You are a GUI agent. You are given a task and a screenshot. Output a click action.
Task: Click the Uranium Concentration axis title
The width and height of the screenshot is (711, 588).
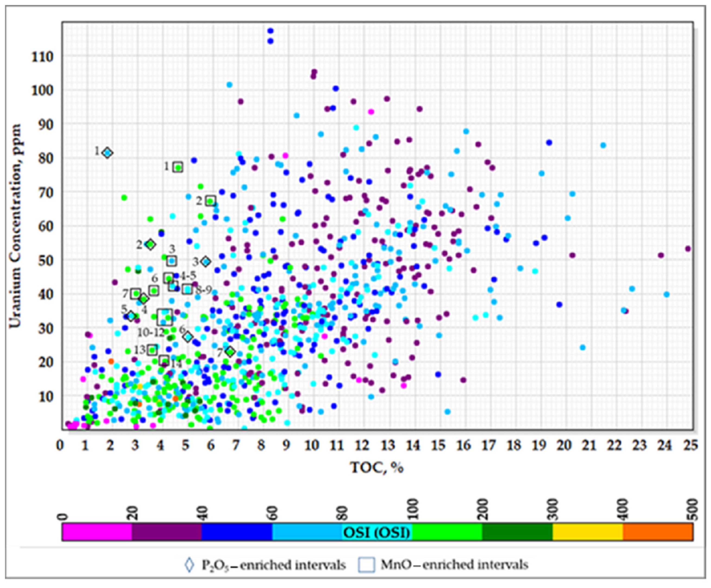[15, 226]
